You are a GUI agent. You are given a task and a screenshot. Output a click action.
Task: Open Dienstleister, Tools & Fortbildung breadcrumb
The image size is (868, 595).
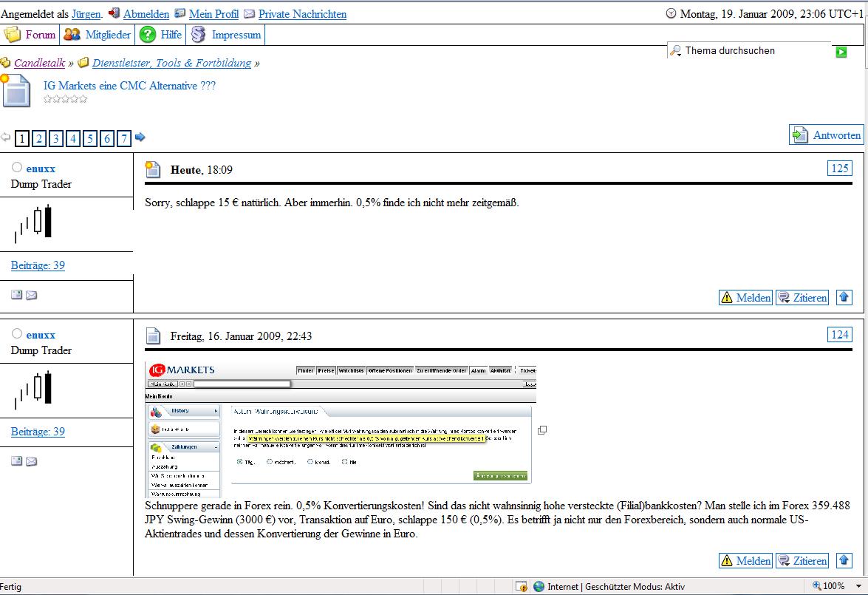click(x=171, y=63)
